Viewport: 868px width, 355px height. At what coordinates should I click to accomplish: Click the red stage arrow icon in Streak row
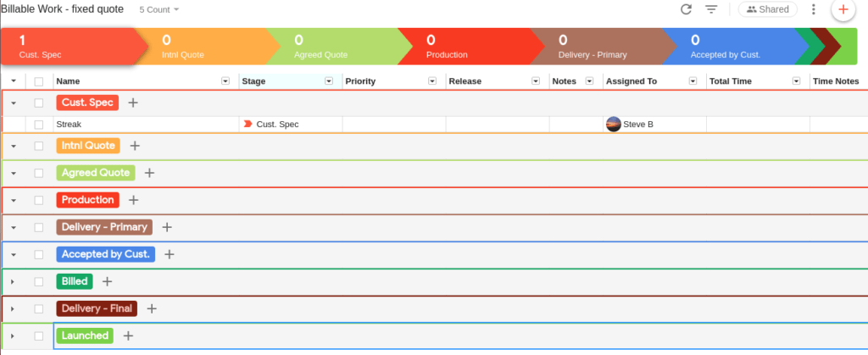tap(248, 125)
